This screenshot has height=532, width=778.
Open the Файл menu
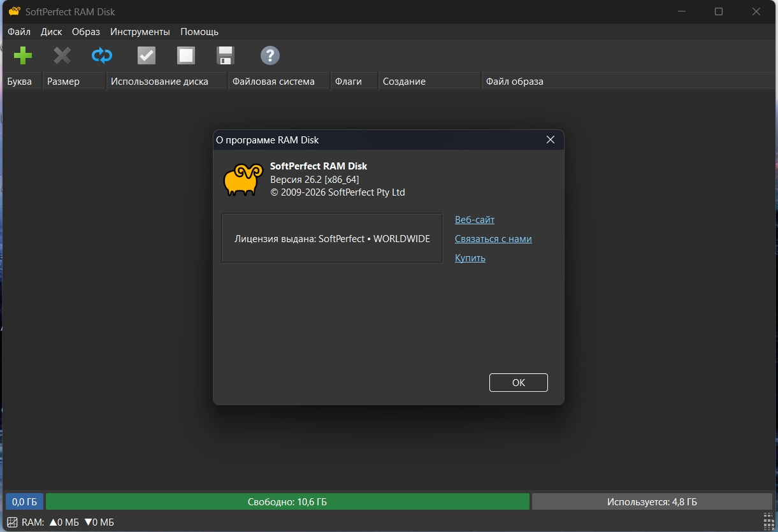coord(19,31)
